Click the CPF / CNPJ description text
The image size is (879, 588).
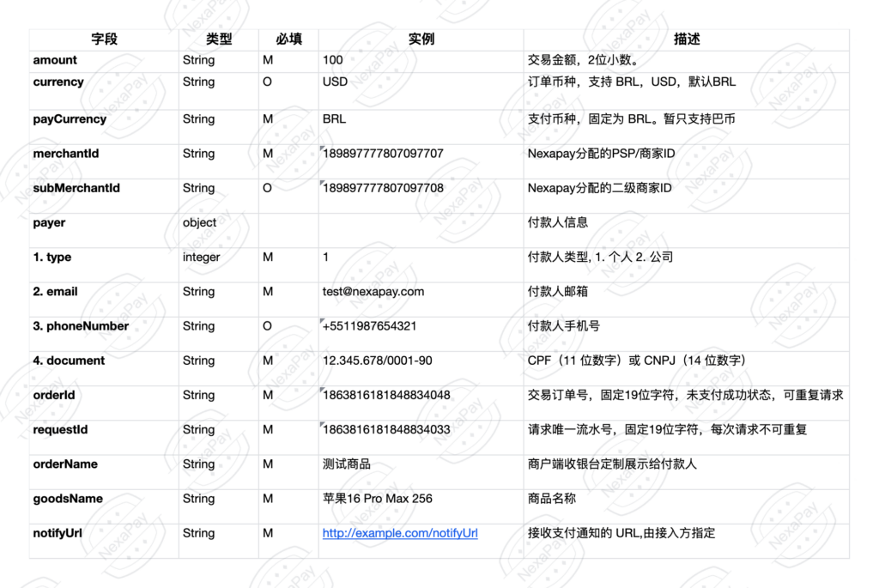click(x=639, y=361)
